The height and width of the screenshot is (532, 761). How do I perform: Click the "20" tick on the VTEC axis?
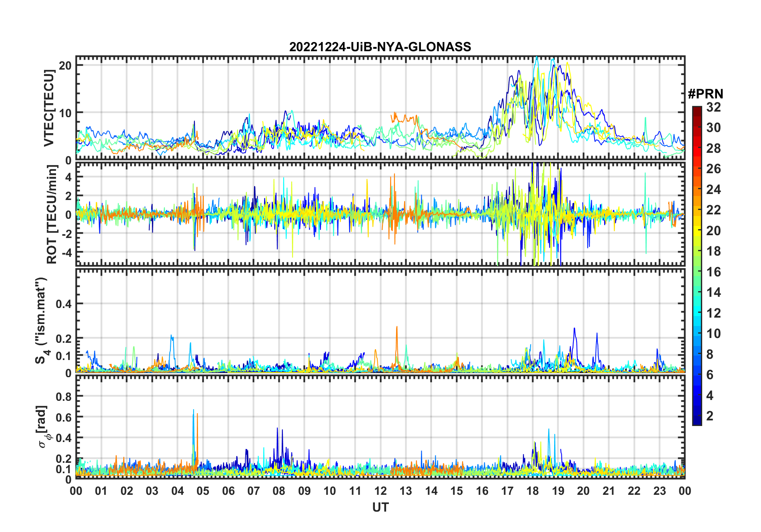click(x=65, y=65)
